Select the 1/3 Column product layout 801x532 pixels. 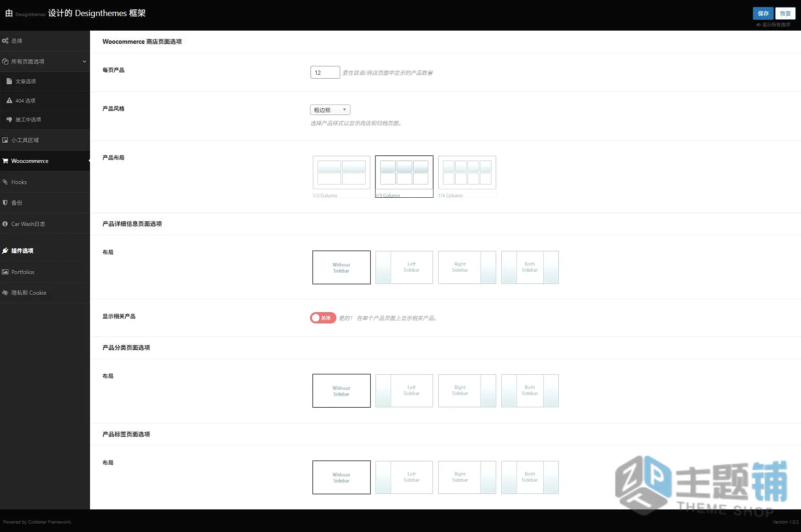(x=404, y=177)
